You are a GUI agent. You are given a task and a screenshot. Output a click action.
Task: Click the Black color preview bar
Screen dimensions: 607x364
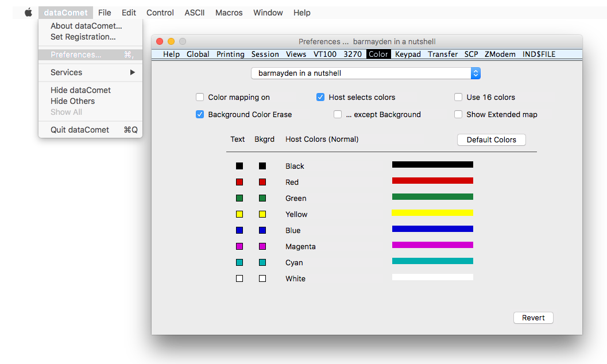pos(432,164)
